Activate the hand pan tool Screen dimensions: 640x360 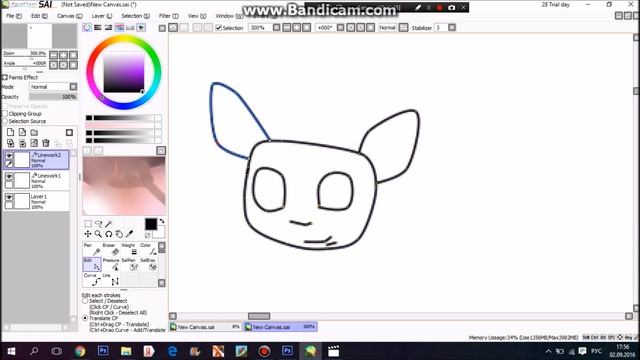pos(119,234)
